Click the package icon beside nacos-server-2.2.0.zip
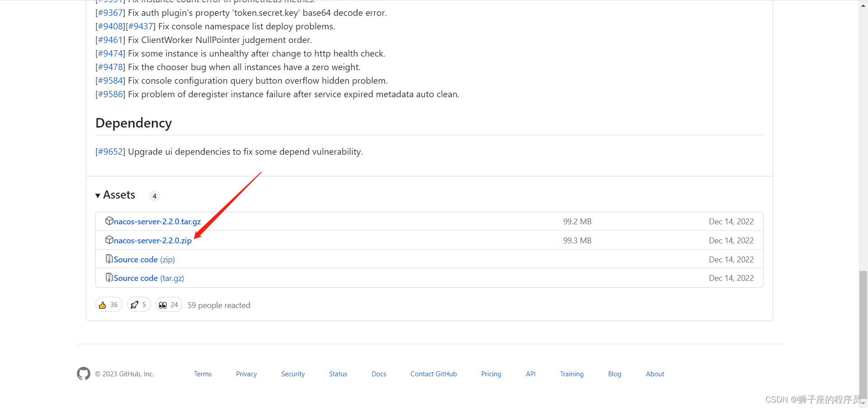 [109, 240]
